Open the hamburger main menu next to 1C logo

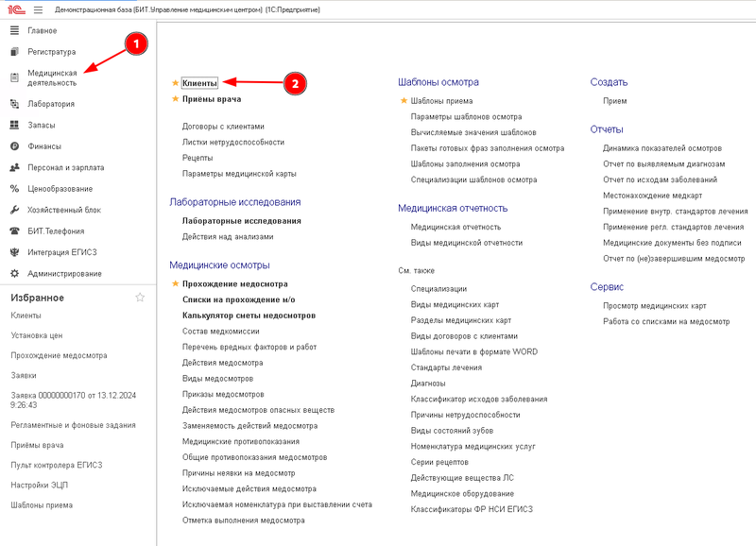[39, 9]
